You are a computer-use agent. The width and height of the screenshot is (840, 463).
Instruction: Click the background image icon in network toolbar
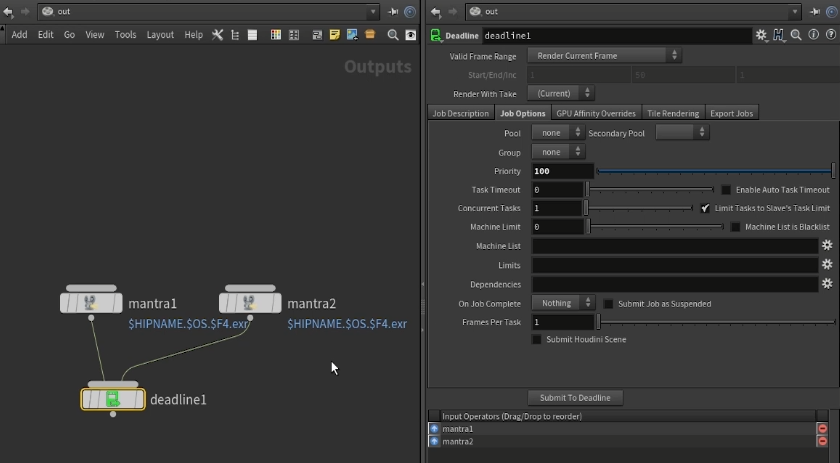(x=352, y=35)
